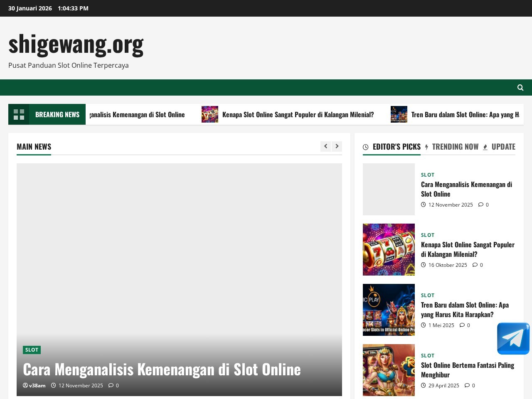The width and height of the screenshot is (532, 399).
Task: Click SLOT category badge on main news
Action: 32,350
